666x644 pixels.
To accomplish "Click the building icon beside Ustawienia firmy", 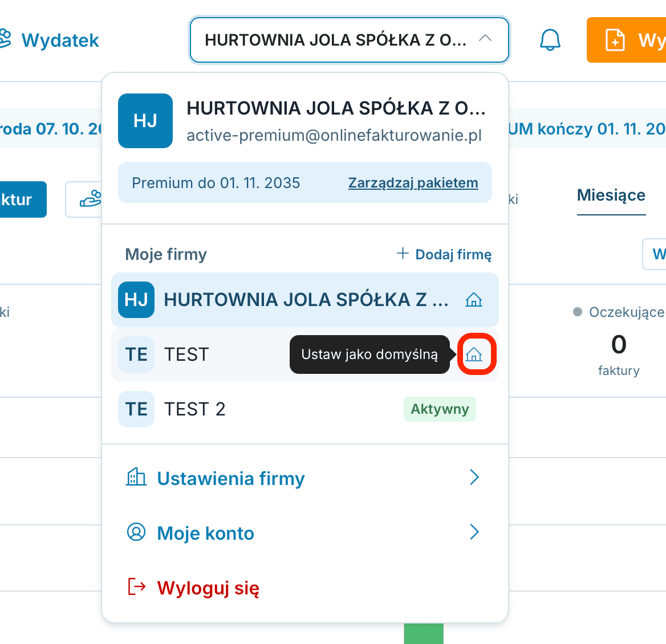I will [x=136, y=477].
